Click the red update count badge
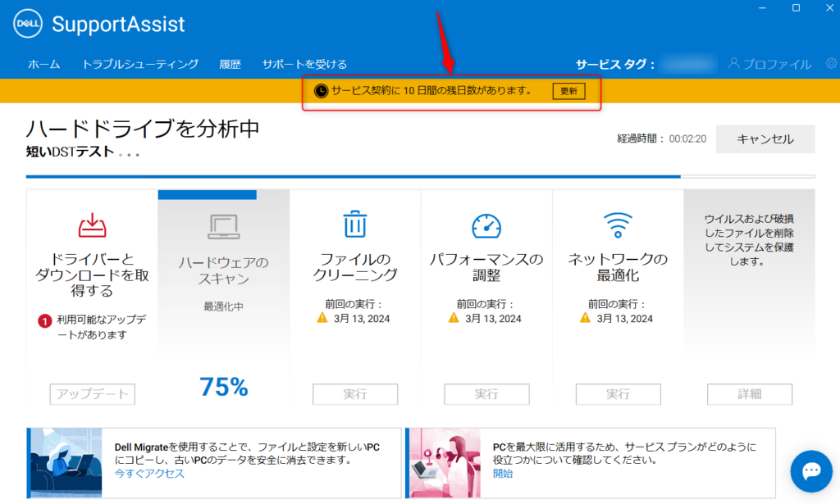This screenshot has height=504, width=840. pyautogui.click(x=44, y=320)
